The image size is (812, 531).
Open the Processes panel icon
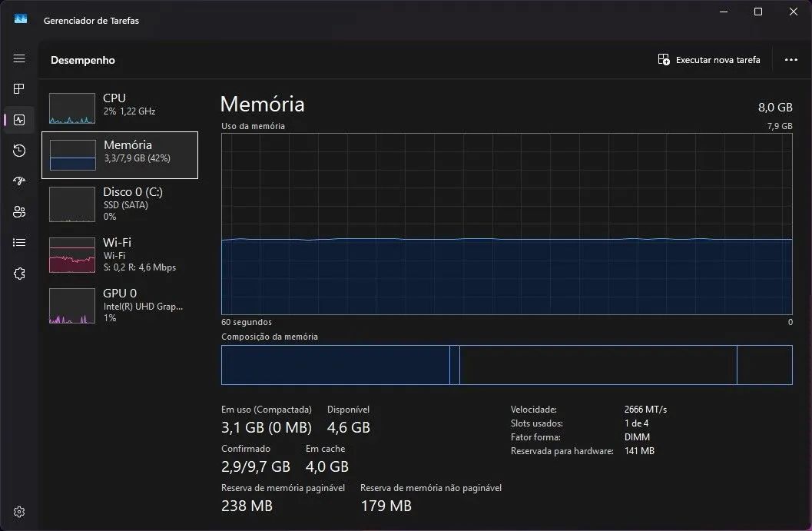pos(18,88)
